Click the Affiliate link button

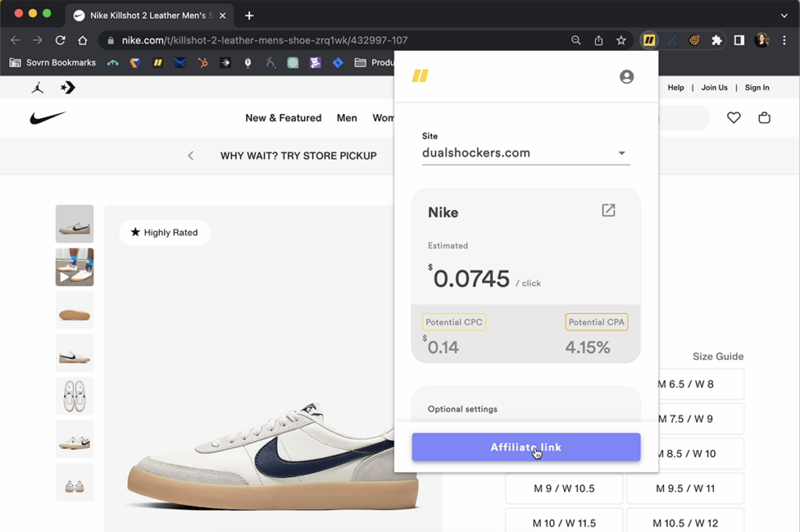point(526,448)
